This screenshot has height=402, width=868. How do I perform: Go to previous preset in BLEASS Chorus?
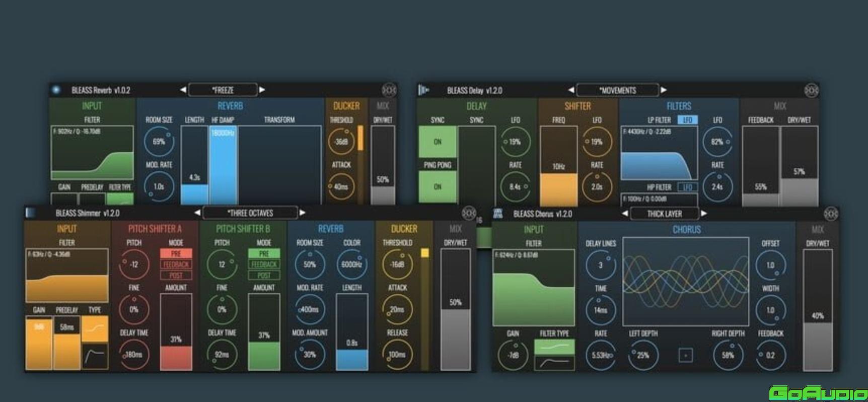pyautogui.click(x=625, y=214)
